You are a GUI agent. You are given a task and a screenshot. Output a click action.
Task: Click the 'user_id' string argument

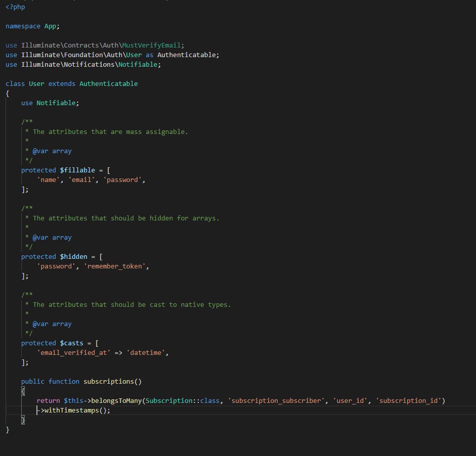coord(350,401)
